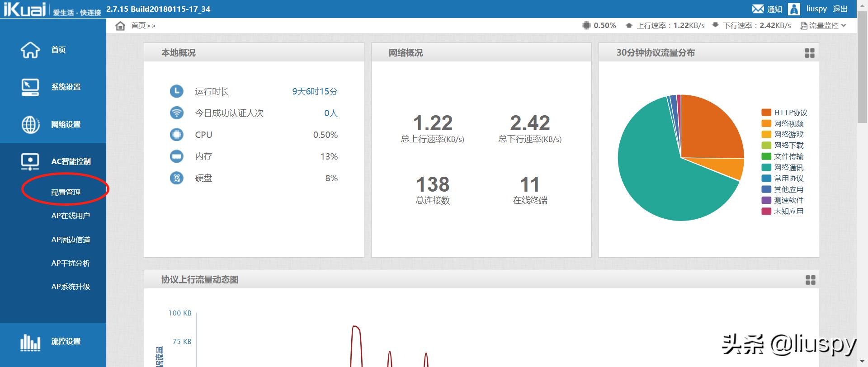Toggle 网络下载 legend swatch

[766, 145]
